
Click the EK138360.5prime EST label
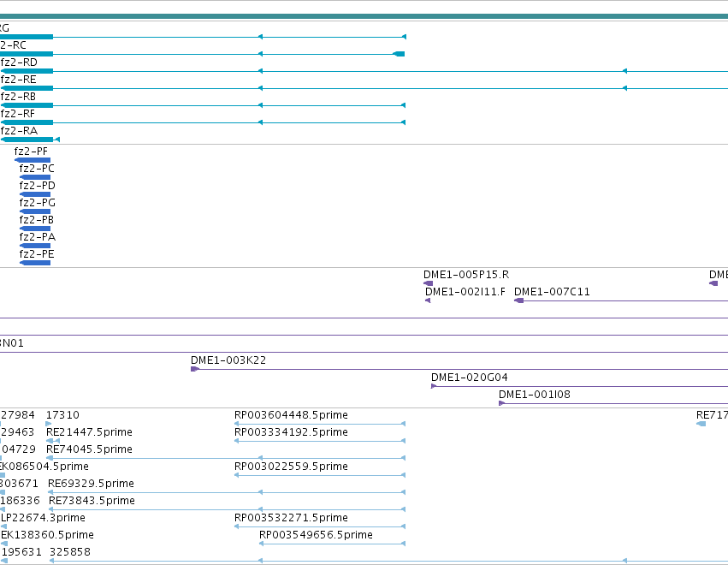pos(47,535)
